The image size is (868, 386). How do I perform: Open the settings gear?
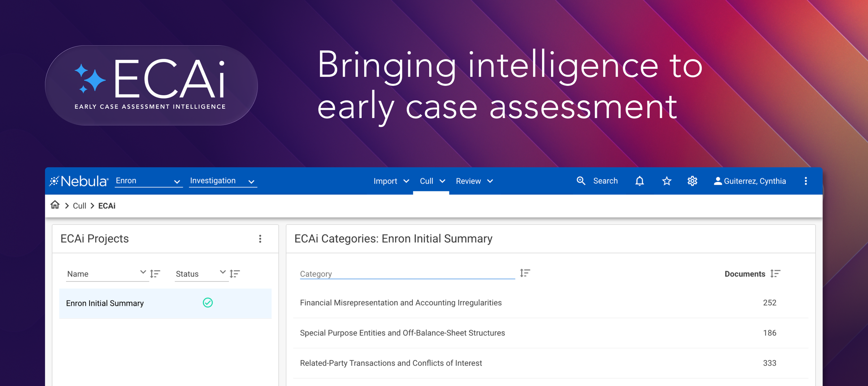(692, 181)
